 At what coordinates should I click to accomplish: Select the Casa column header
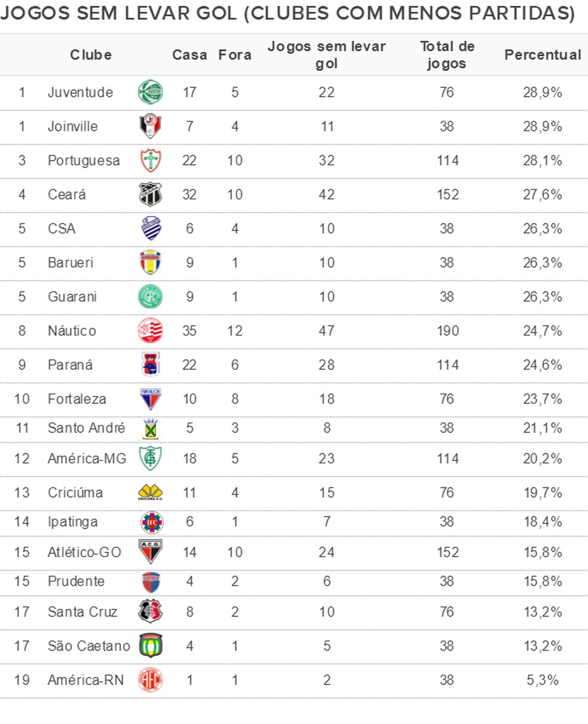(x=189, y=54)
